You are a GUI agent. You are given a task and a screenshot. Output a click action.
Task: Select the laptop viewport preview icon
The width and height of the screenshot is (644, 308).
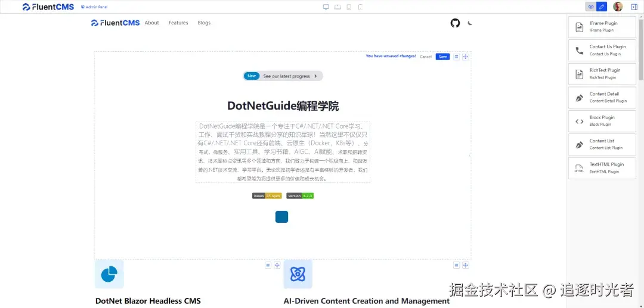tap(338, 7)
